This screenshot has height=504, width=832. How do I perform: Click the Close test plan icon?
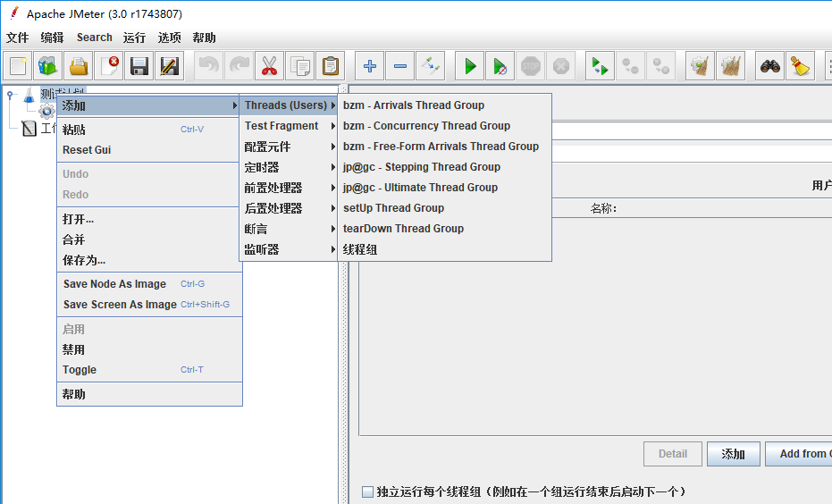(109, 66)
